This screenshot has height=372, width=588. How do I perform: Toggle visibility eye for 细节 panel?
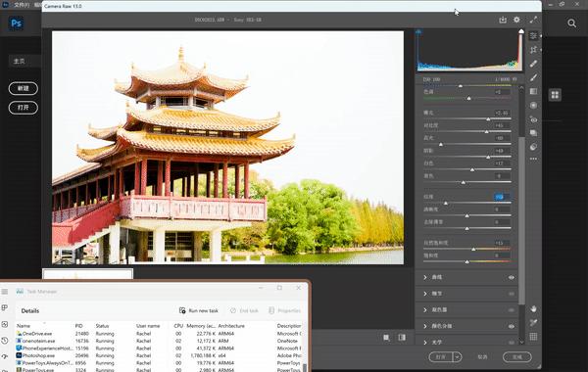click(x=512, y=294)
